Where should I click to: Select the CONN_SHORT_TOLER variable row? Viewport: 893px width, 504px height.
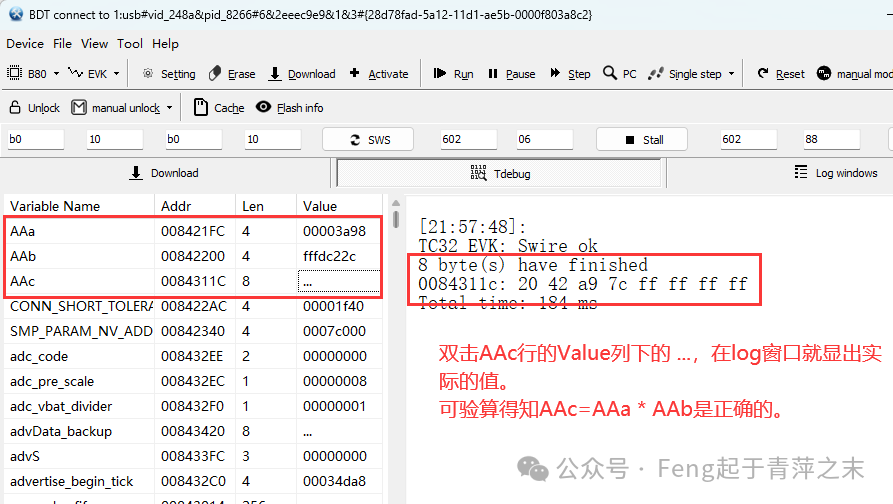193,306
